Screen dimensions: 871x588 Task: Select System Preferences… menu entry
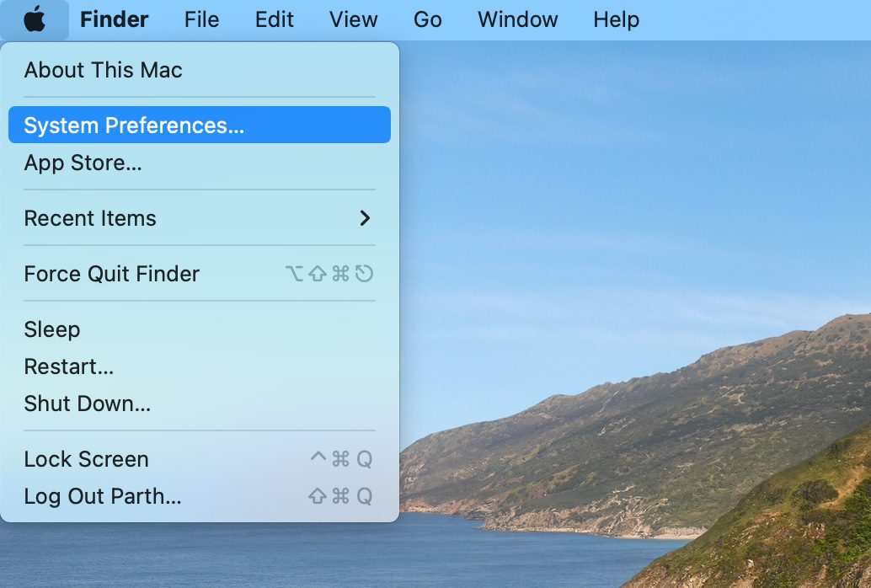(200, 125)
